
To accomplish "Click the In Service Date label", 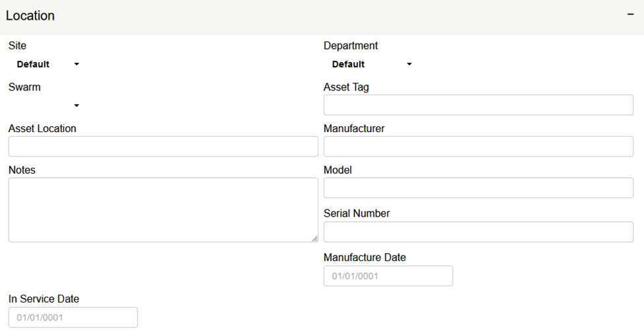I will click(44, 299).
